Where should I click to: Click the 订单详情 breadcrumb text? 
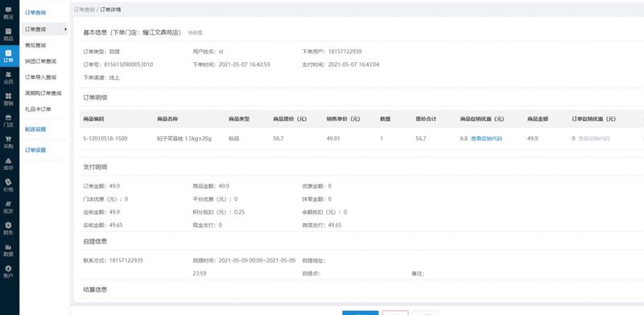pyautogui.click(x=110, y=10)
